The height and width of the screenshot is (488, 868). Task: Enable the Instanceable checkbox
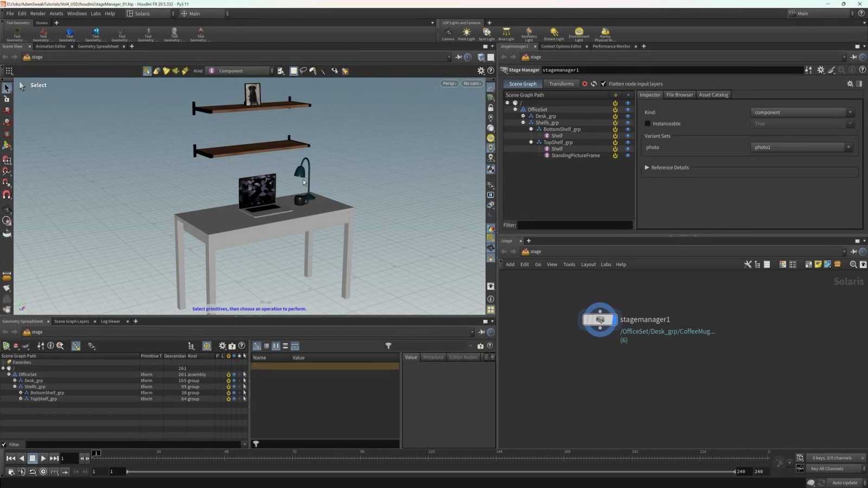click(x=647, y=124)
